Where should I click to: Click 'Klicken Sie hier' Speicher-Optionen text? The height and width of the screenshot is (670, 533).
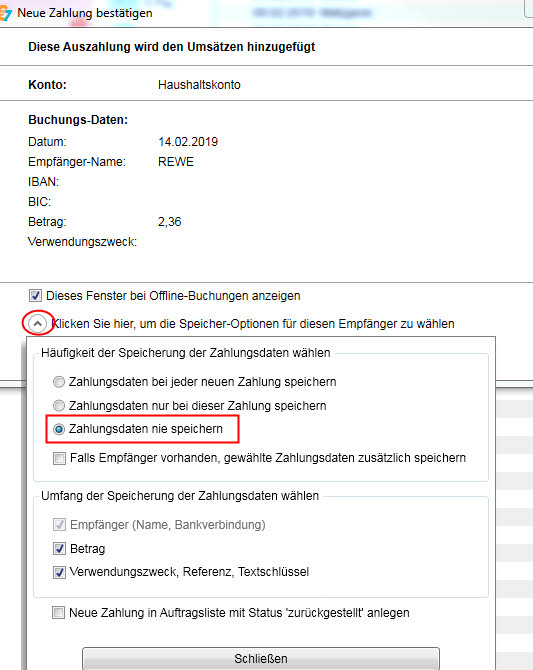pos(253,324)
